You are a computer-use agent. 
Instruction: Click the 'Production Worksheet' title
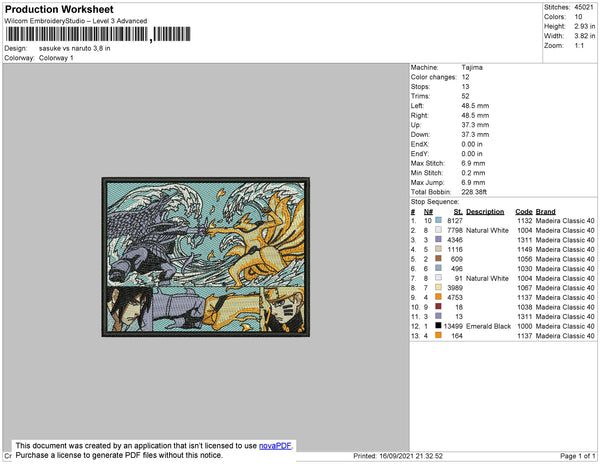pyautogui.click(x=59, y=10)
